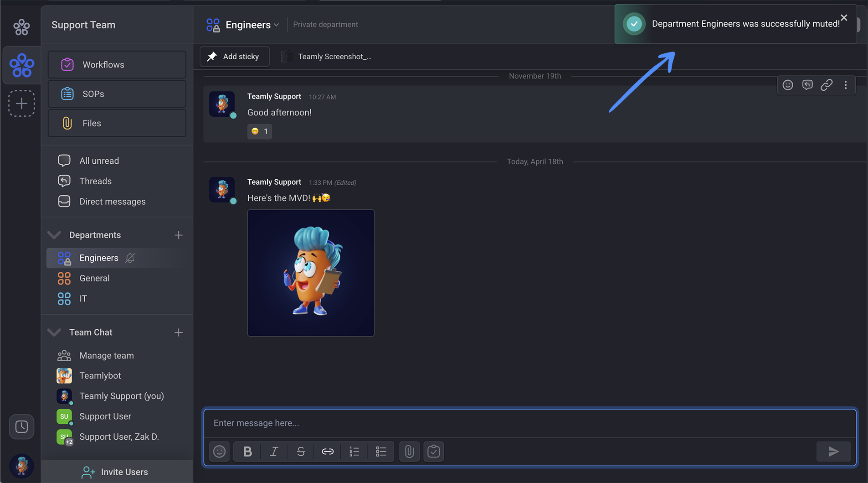The image size is (868, 483).
Task: Toggle strikethrough formatting
Action: pyautogui.click(x=301, y=452)
